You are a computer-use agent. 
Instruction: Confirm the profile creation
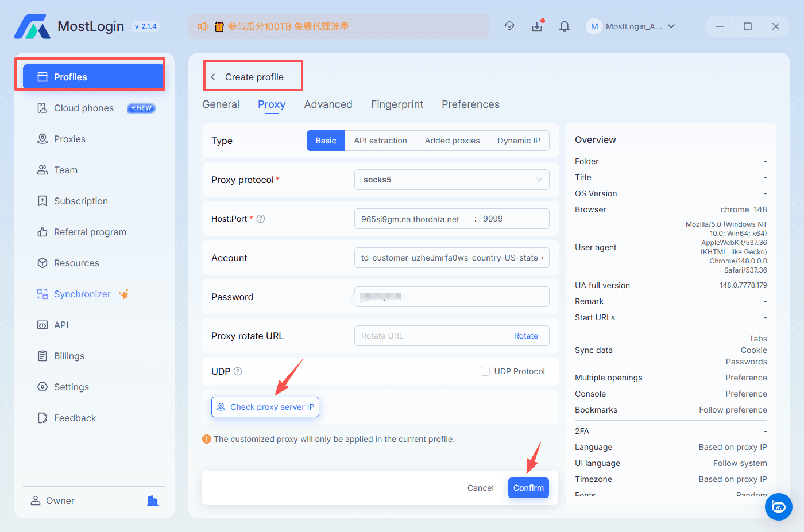point(528,488)
